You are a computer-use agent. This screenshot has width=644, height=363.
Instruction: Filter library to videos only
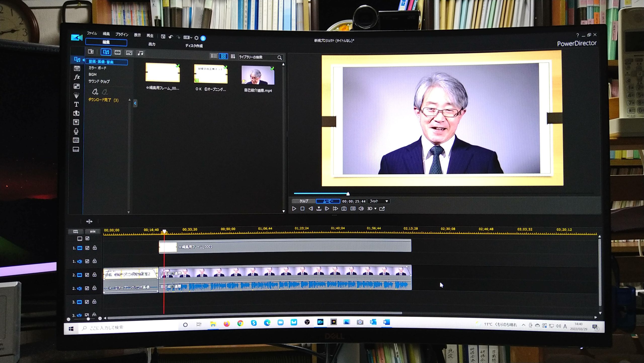point(117,52)
